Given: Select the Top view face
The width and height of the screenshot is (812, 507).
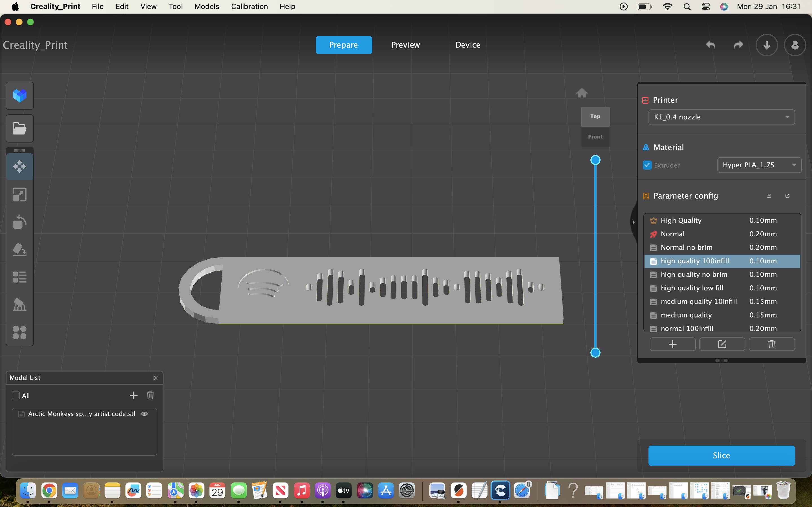Looking at the screenshot, I should coord(595,116).
